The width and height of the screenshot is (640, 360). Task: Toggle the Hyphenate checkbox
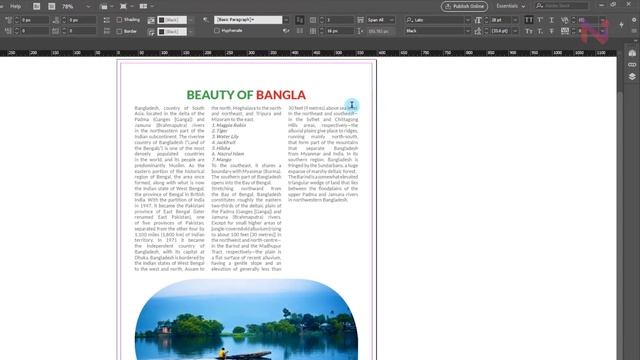tap(217, 31)
